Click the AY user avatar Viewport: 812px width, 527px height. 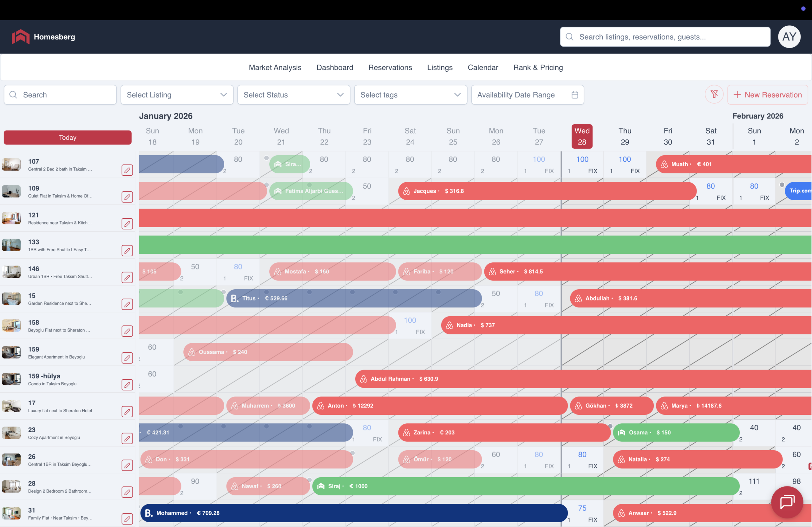coord(789,36)
